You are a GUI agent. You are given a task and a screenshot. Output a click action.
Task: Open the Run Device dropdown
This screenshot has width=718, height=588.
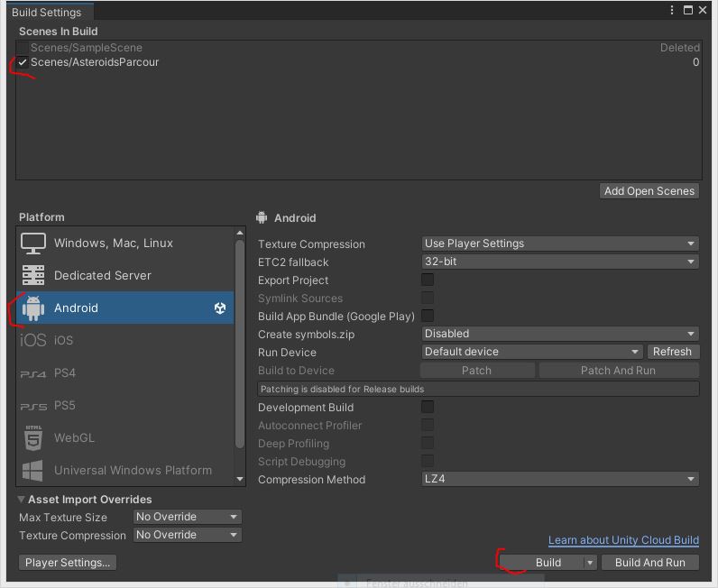pyautogui.click(x=531, y=352)
